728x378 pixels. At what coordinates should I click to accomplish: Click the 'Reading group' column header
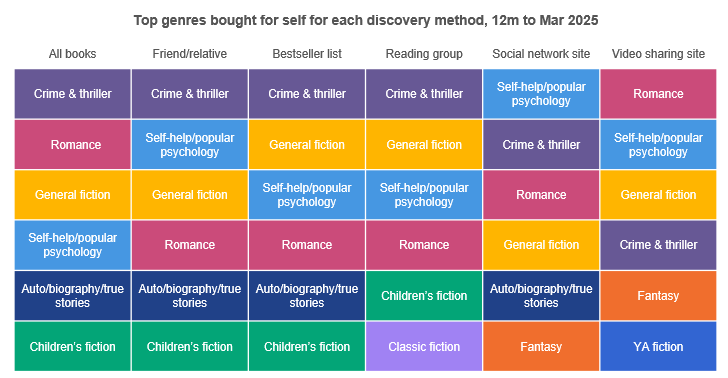point(424,54)
